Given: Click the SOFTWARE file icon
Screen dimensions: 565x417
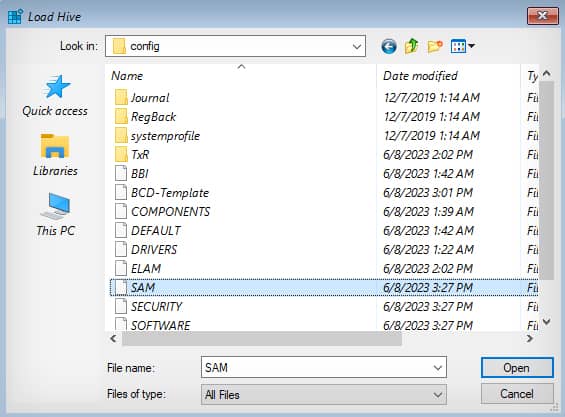Looking at the screenshot, I should [121, 324].
